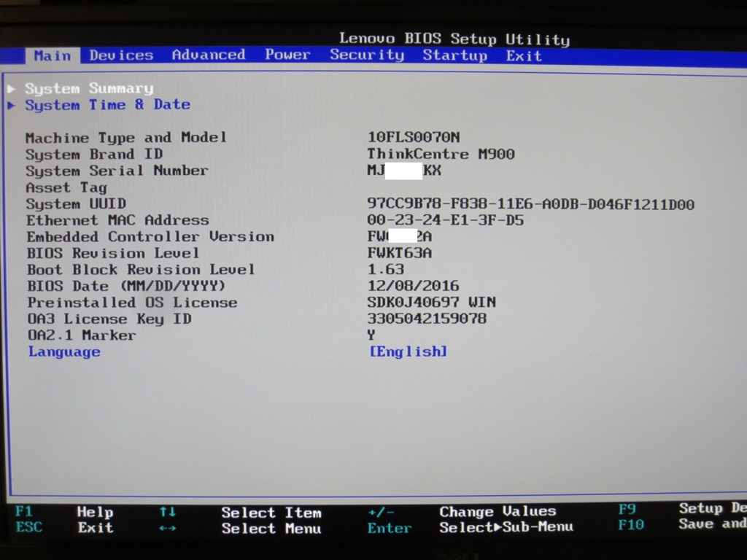Switch to the Devices tab

tap(121, 55)
